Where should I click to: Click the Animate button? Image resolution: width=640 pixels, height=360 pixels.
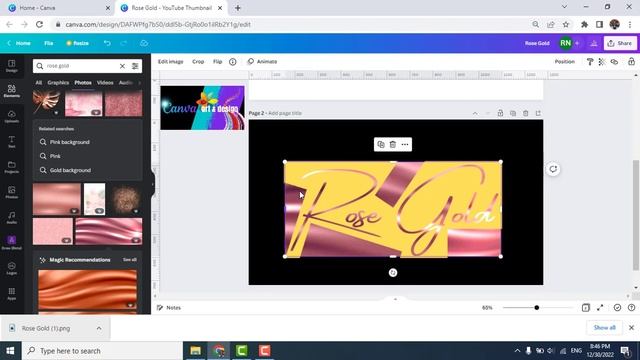262,62
